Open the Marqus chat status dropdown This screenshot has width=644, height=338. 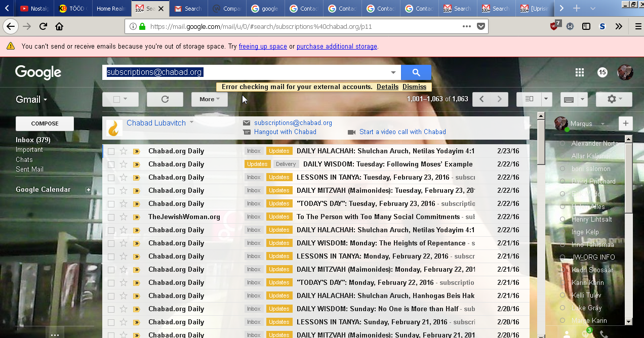[x=602, y=123]
